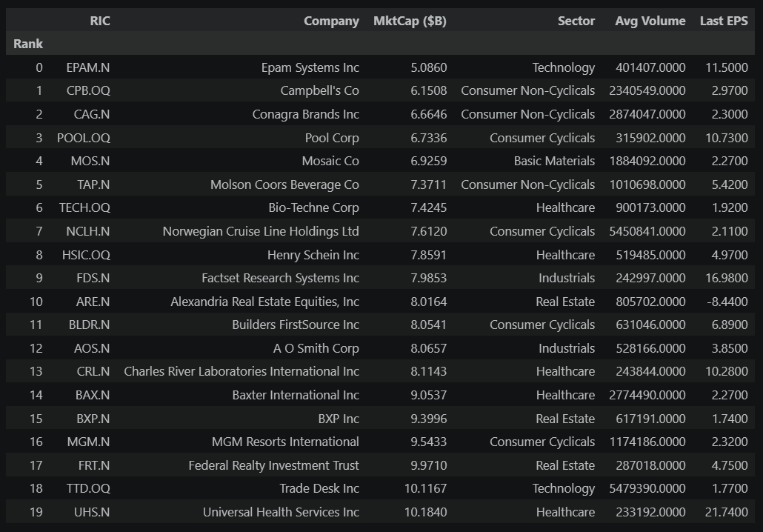The width and height of the screenshot is (763, 532).
Task: Click the Sector column header
Action: click(x=576, y=21)
